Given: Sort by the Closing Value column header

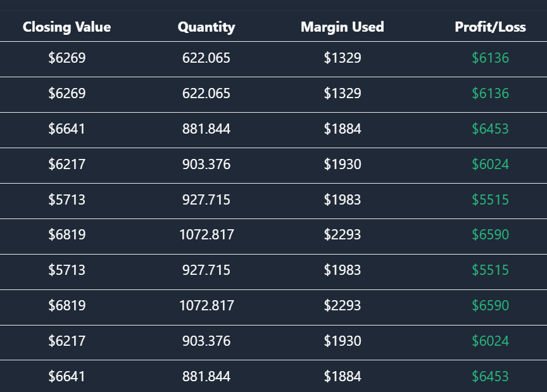Looking at the screenshot, I should pos(66,27).
